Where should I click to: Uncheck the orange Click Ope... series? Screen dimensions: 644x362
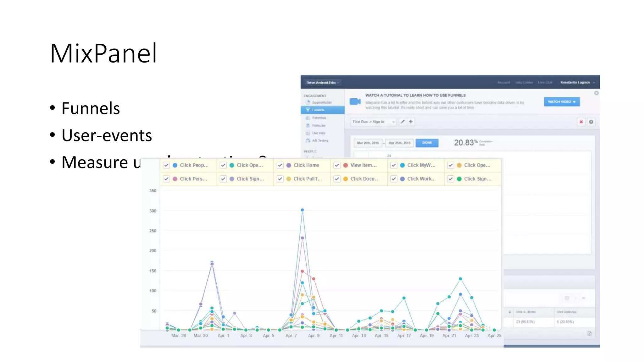(451, 165)
